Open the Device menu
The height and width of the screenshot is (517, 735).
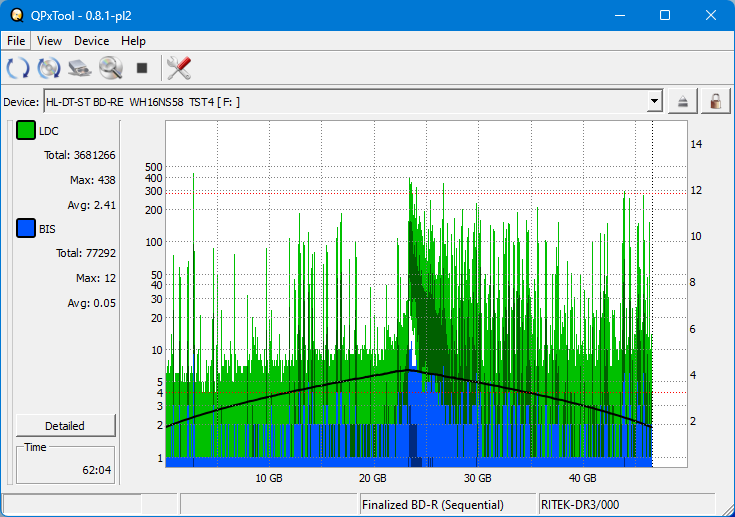coord(91,41)
